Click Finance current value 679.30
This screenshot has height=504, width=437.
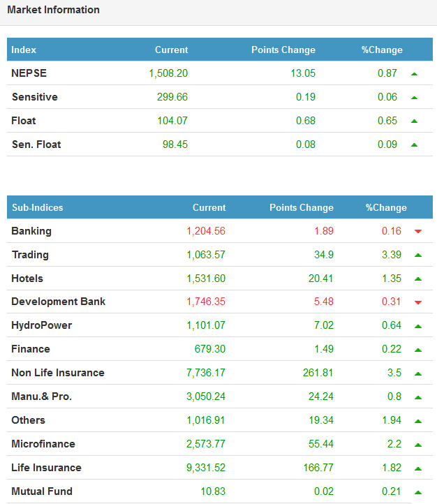click(210, 349)
